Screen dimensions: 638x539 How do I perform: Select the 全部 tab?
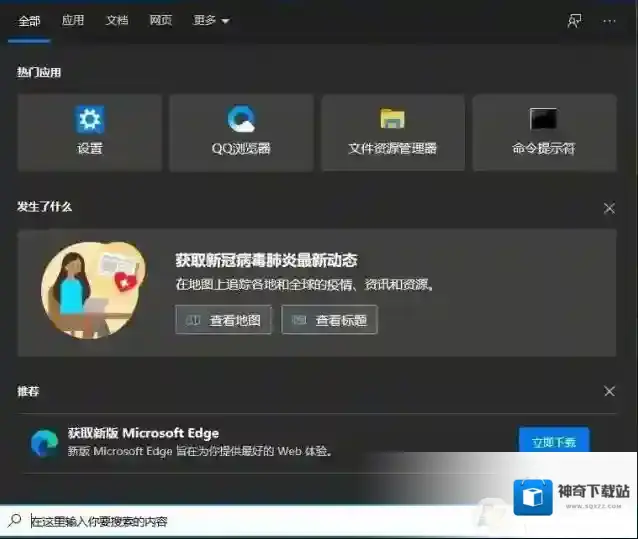(x=29, y=21)
